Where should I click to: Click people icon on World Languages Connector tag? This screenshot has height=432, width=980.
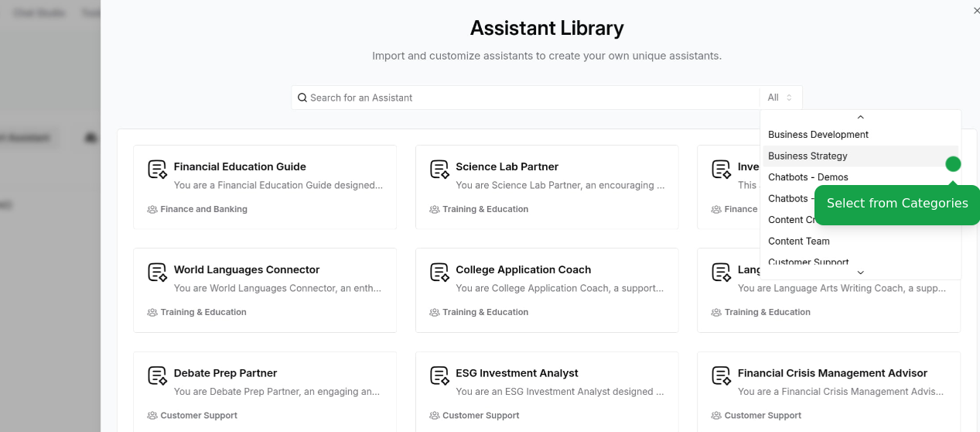pos(152,312)
